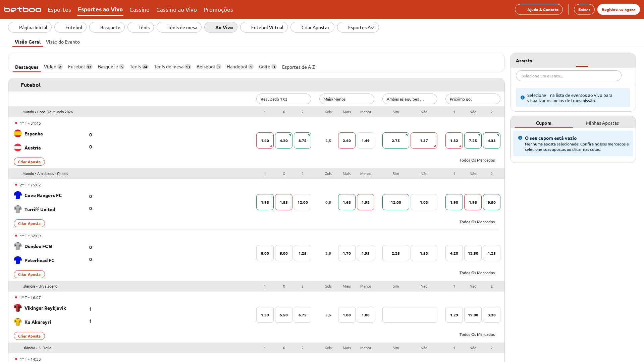Open the Selecione um evento selector
The width and height of the screenshot is (644, 362).
[x=569, y=76]
